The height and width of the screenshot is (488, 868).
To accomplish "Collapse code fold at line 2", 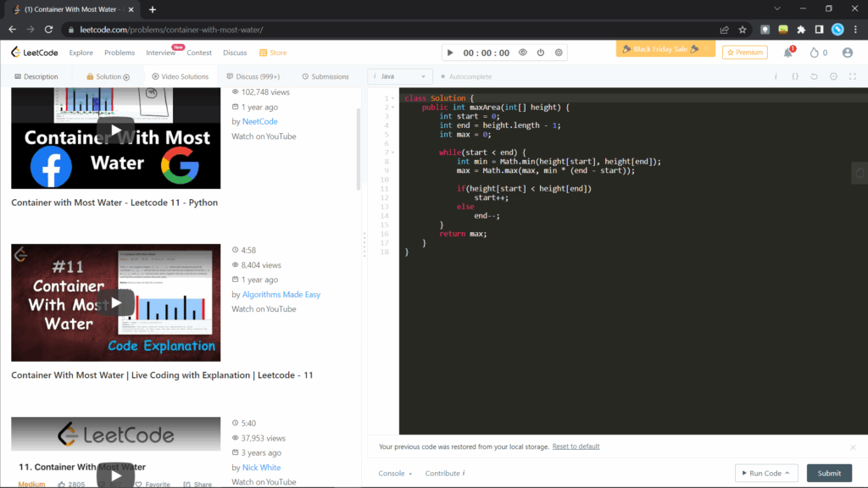I will (393, 108).
